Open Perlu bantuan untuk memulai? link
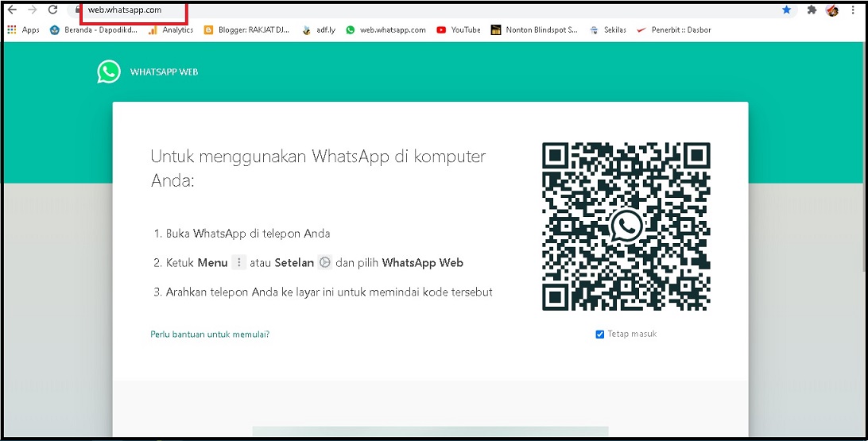Viewport: 868px width, 441px height. (x=210, y=335)
